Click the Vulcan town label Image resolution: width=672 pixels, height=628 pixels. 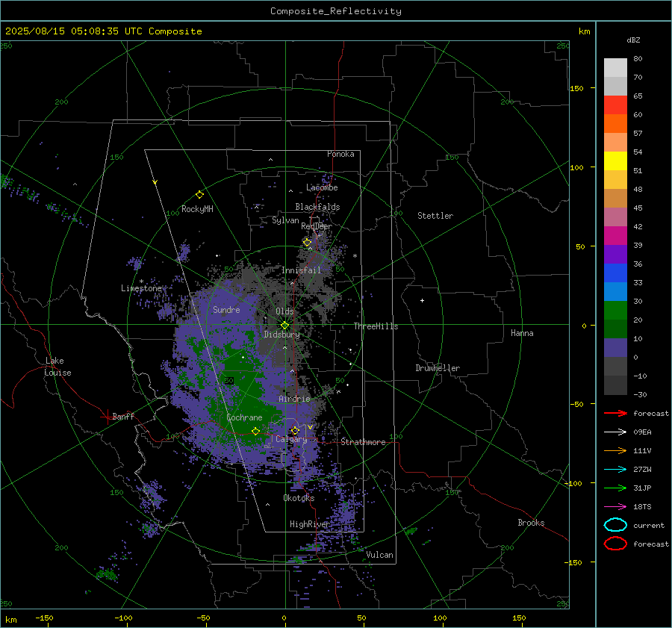[x=379, y=555]
